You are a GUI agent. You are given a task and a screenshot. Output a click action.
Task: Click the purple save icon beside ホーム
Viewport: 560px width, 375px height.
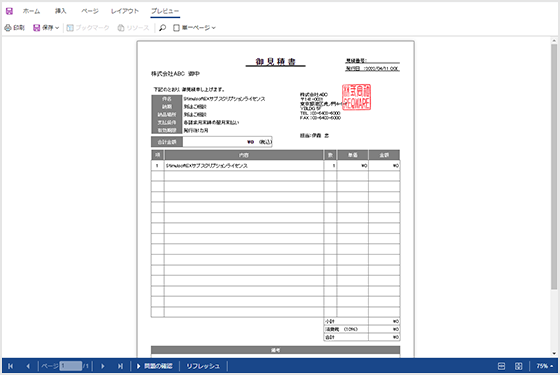click(x=9, y=11)
